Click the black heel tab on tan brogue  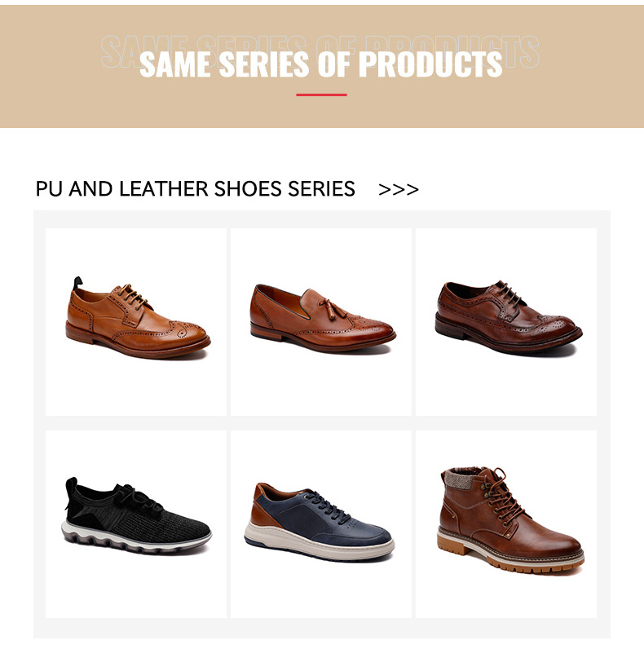pyautogui.click(x=77, y=284)
